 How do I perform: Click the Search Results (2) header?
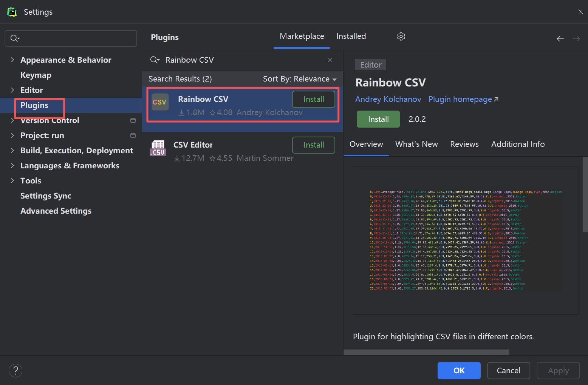(x=180, y=79)
